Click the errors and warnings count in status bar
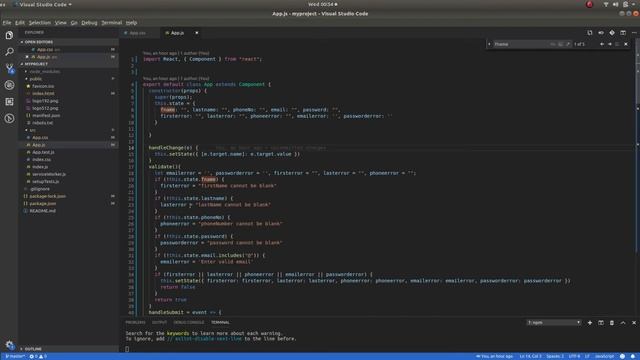Image resolution: width=640 pixels, height=360 pixels. pyautogui.click(x=38, y=356)
